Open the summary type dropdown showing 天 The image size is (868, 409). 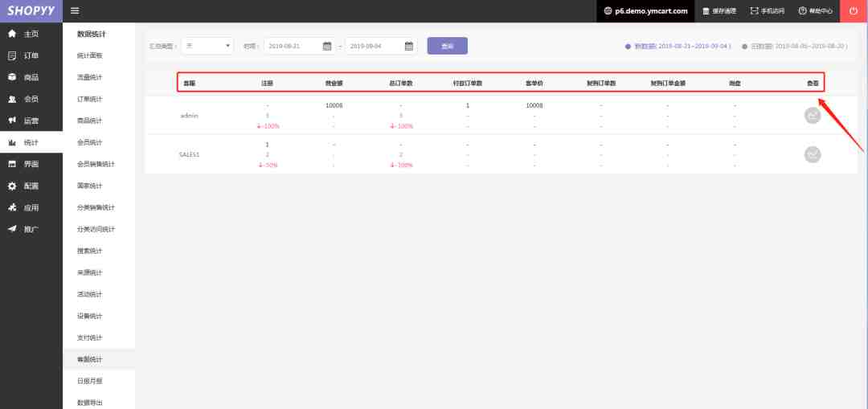coord(207,46)
